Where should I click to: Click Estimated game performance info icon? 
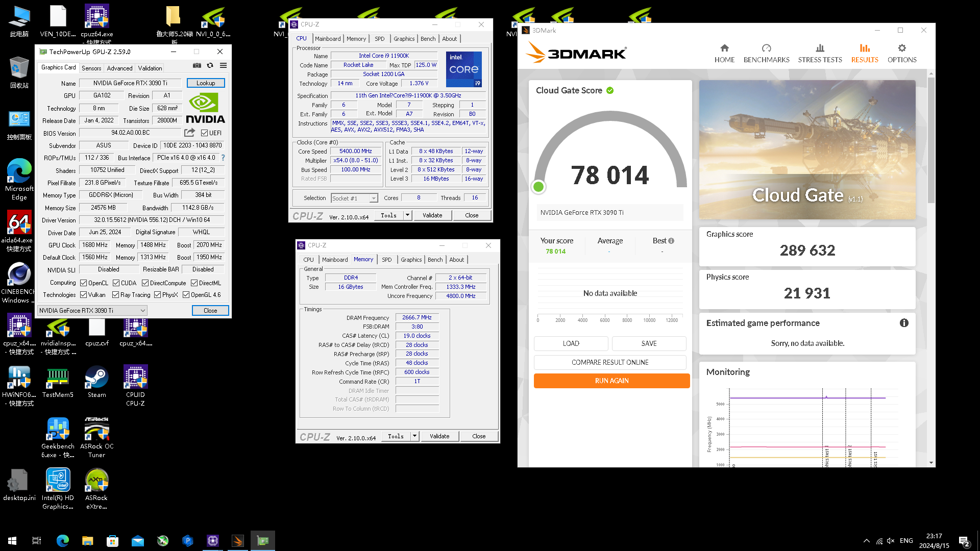(x=904, y=323)
